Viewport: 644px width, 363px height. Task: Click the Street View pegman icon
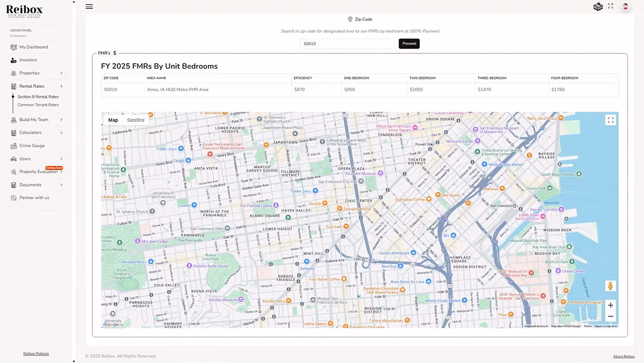click(x=610, y=286)
